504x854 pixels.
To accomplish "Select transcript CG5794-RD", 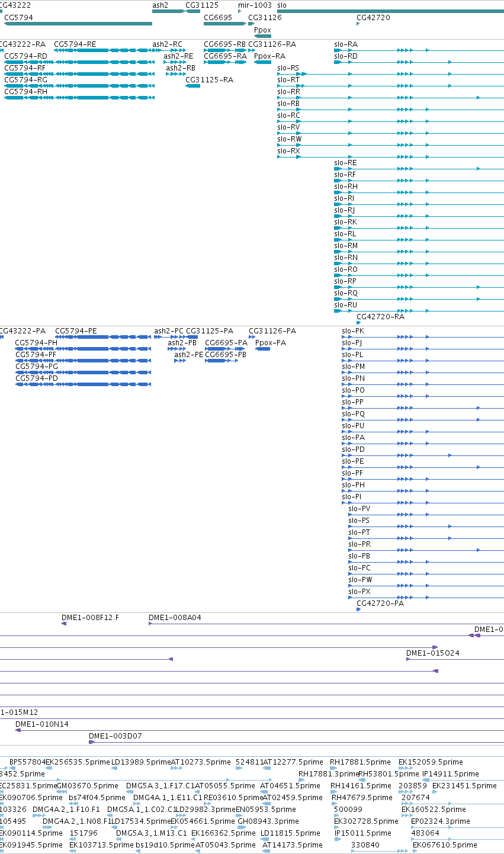I will pos(25,56).
